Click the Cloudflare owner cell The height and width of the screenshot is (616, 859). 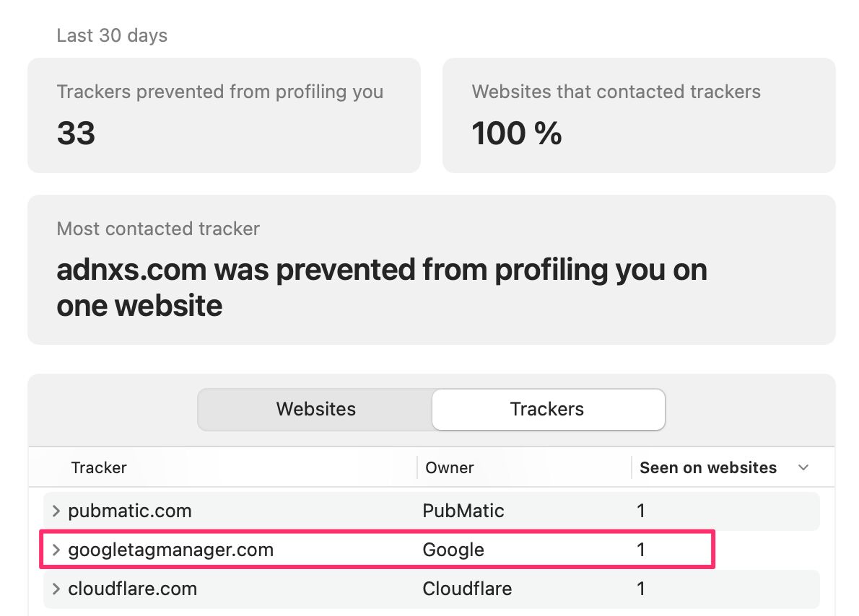tap(467, 589)
